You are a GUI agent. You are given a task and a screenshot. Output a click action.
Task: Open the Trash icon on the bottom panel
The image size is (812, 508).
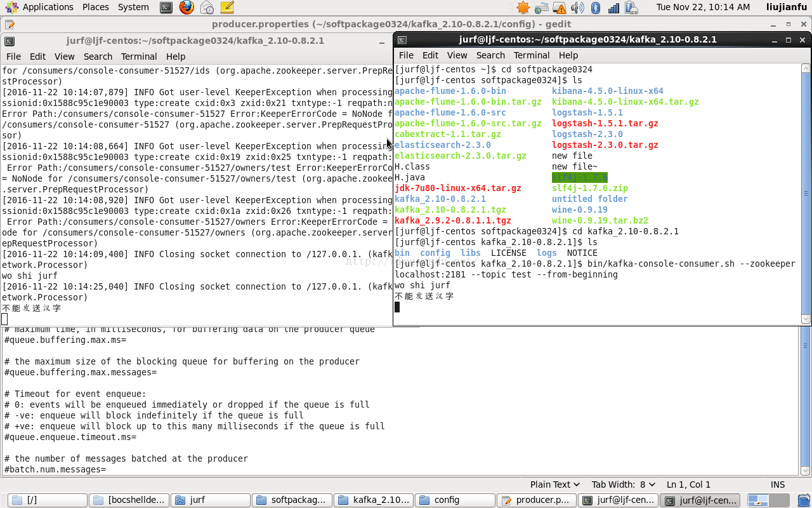pos(803,500)
